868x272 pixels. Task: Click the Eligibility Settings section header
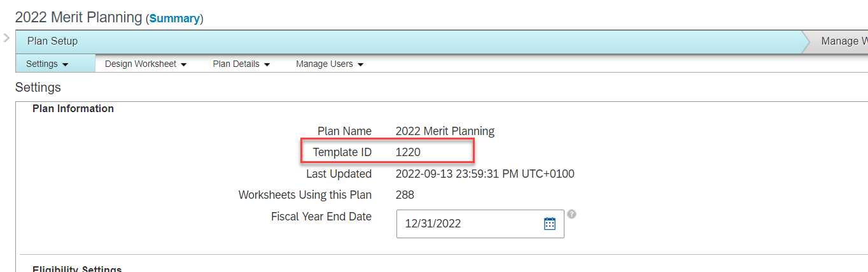(x=77, y=269)
